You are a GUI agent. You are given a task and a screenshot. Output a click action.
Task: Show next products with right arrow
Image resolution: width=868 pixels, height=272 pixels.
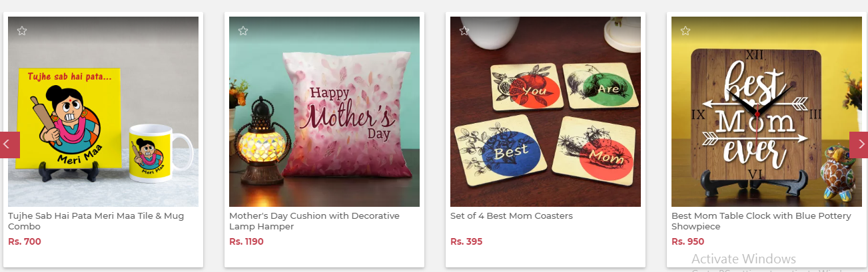[x=859, y=144]
